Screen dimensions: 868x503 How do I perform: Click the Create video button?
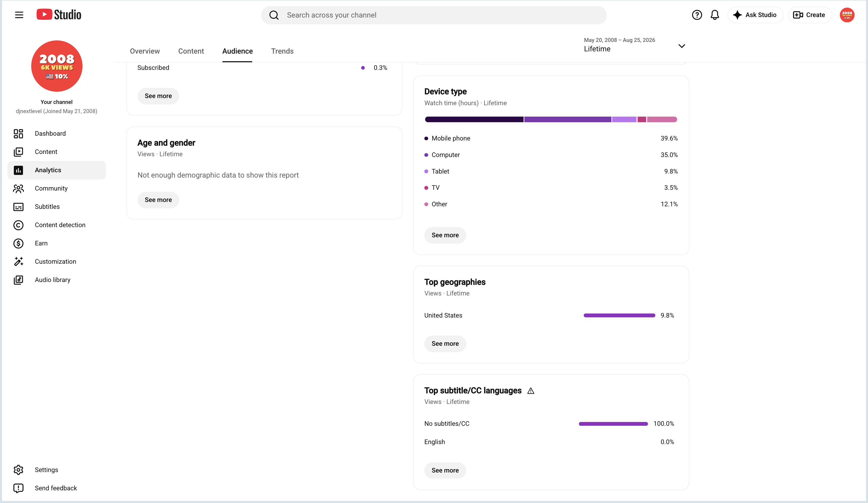click(809, 15)
